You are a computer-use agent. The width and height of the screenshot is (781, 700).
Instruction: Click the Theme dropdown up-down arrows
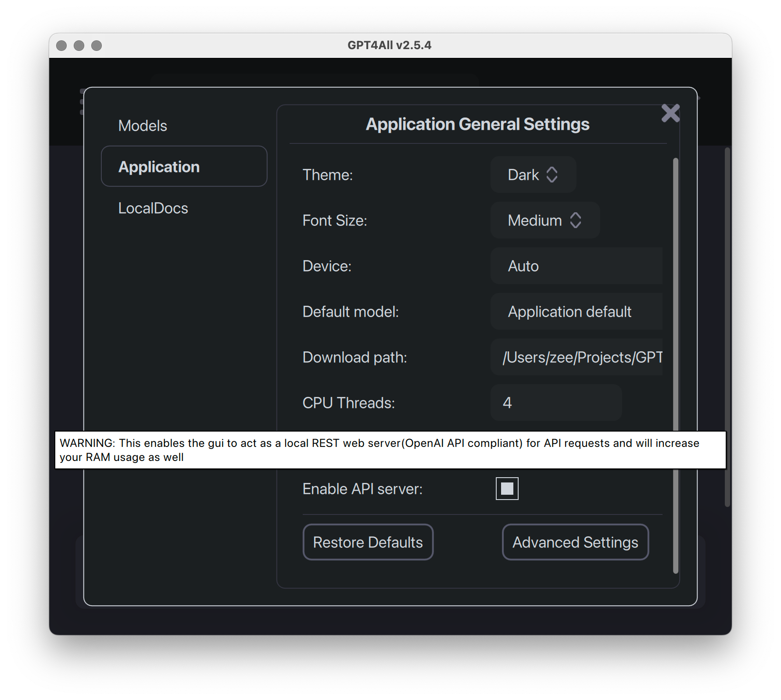click(552, 175)
